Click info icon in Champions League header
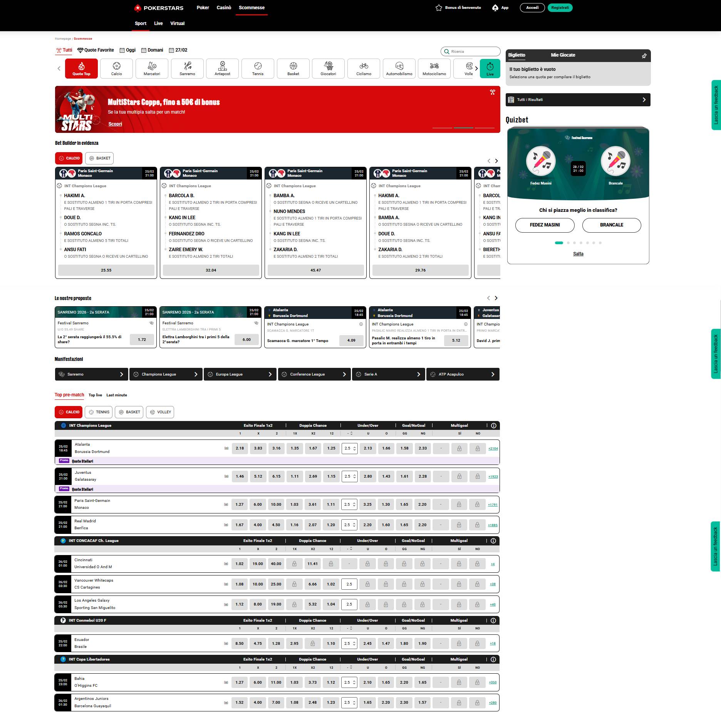The image size is (721, 728). [x=493, y=426]
